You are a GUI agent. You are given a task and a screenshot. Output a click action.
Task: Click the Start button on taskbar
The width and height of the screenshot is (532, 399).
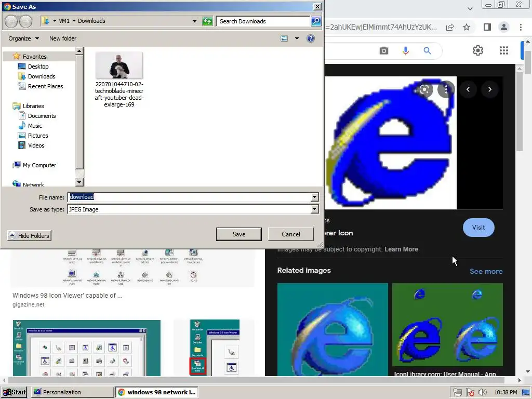point(15,392)
